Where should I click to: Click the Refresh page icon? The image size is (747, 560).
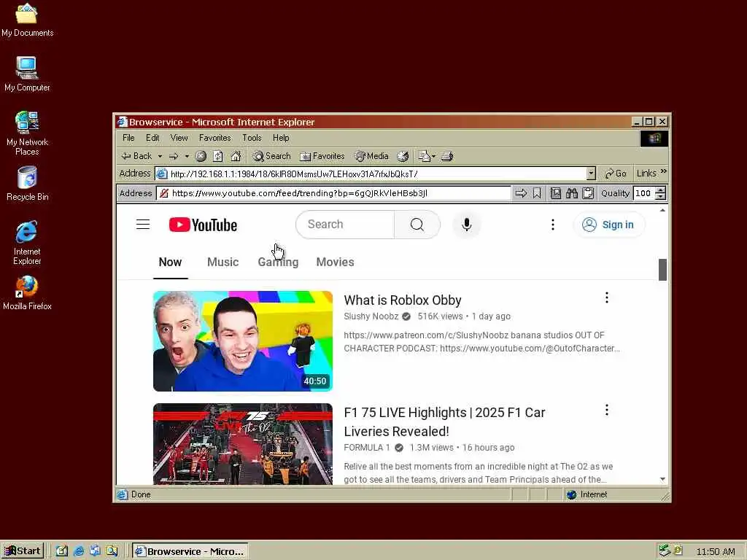click(x=218, y=156)
